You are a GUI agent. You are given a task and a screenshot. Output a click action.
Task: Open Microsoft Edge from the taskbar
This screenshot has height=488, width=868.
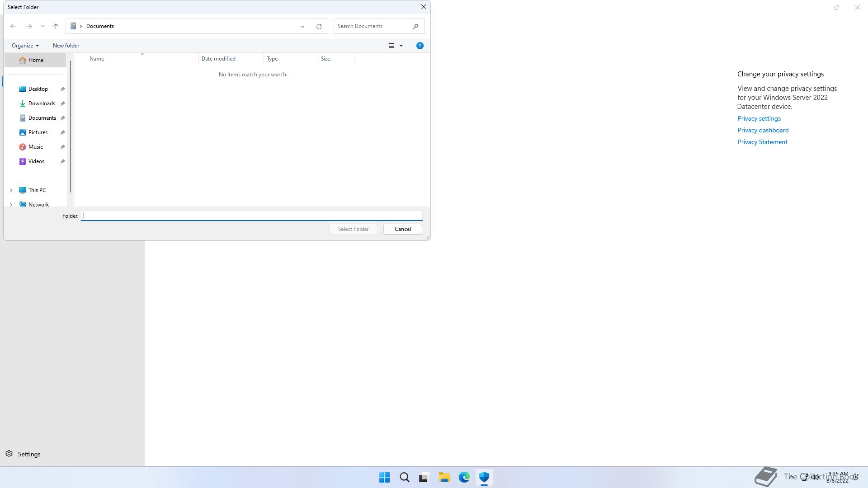[x=464, y=477]
